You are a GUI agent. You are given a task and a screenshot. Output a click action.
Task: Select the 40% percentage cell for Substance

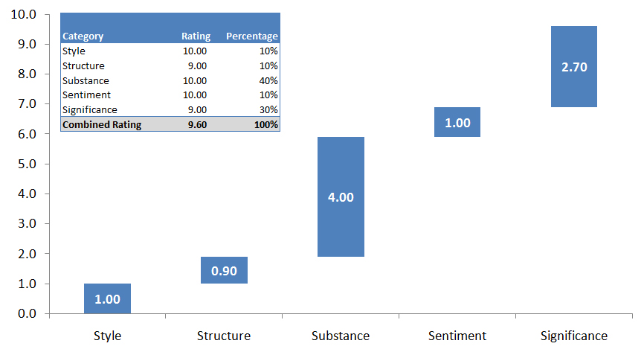(268, 80)
